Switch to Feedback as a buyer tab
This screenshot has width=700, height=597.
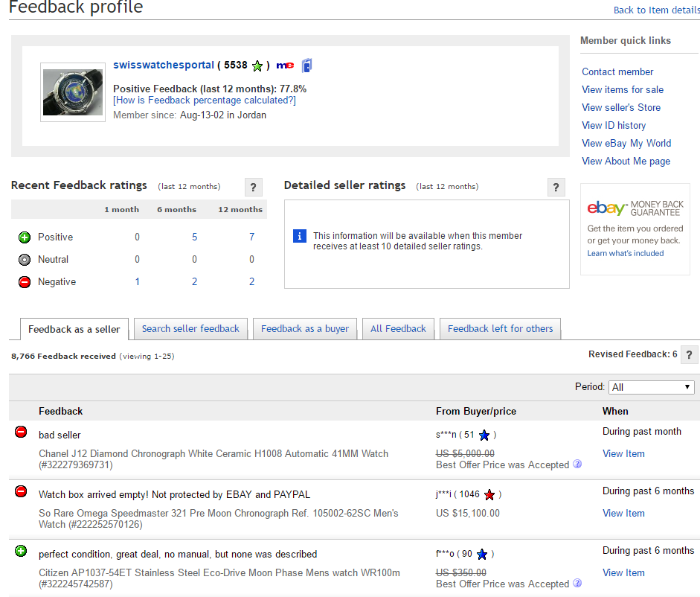[x=304, y=328]
